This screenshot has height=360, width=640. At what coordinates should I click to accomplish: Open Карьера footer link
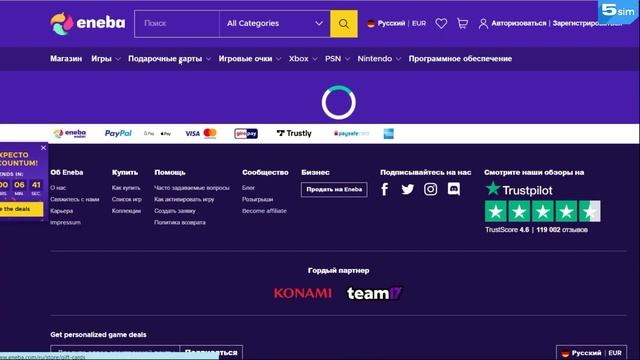[x=62, y=211]
